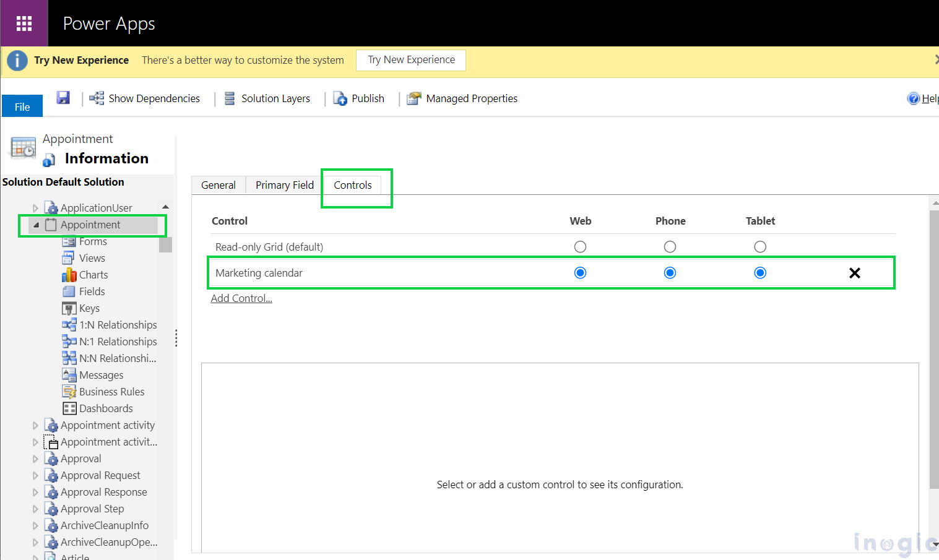The height and width of the screenshot is (560, 939).
Task: Click Show Dependencies toolbar label
Action: click(x=154, y=98)
